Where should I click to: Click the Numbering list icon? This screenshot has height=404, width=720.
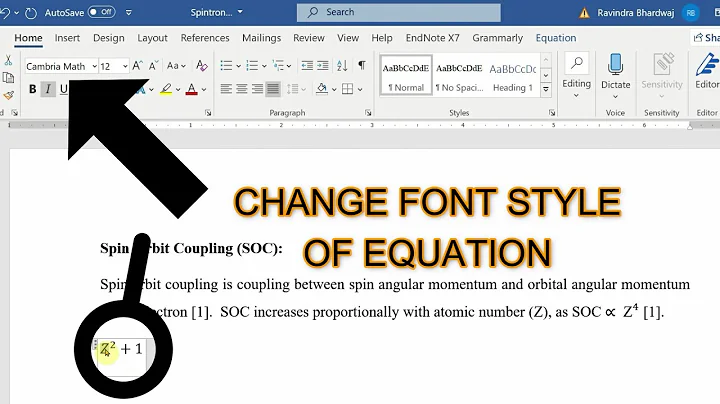pyautogui.click(x=252, y=66)
